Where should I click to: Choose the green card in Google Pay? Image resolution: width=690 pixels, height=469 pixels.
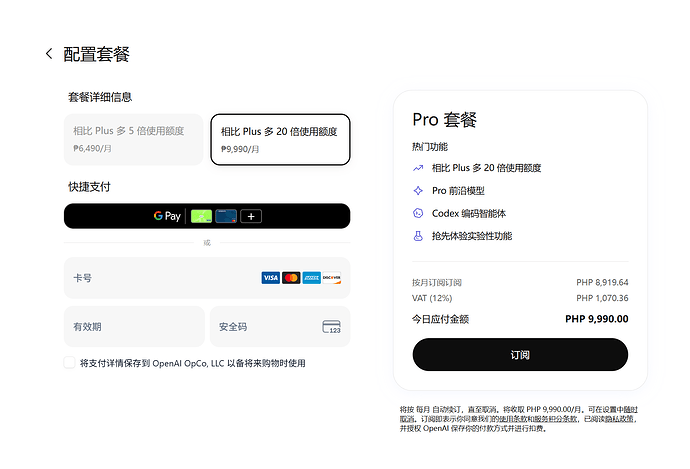tap(202, 216)
